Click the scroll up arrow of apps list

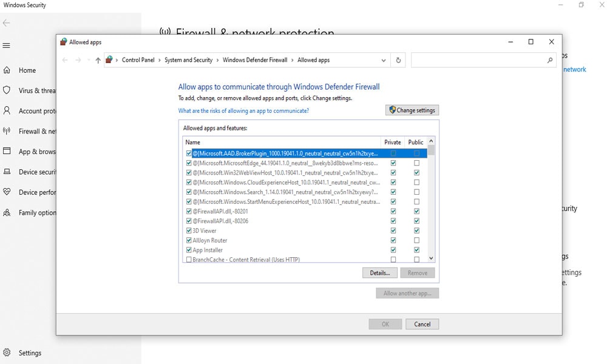431,141
